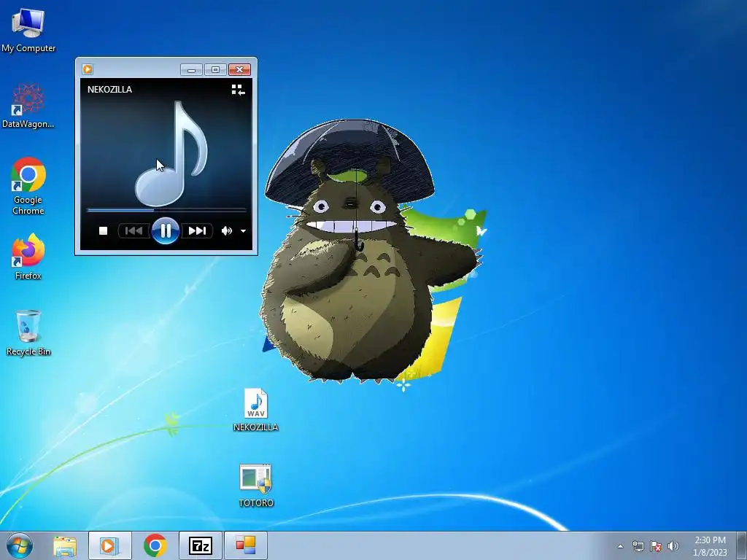Click the 7-Zip taskbar button

pos(201,545)
